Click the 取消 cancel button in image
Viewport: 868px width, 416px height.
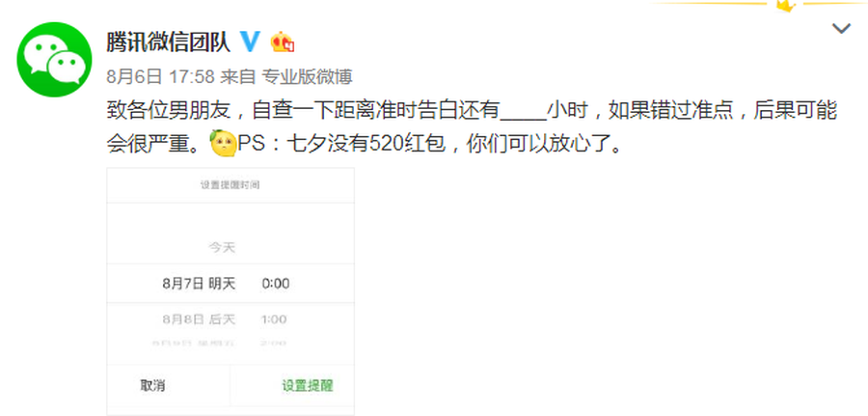pyautogui.click(x=152, y=385)
